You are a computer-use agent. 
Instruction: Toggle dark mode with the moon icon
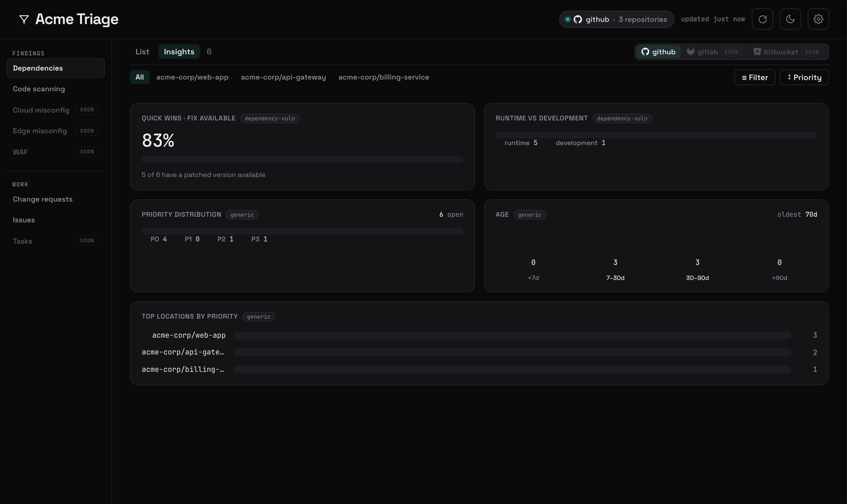(790, 19)
